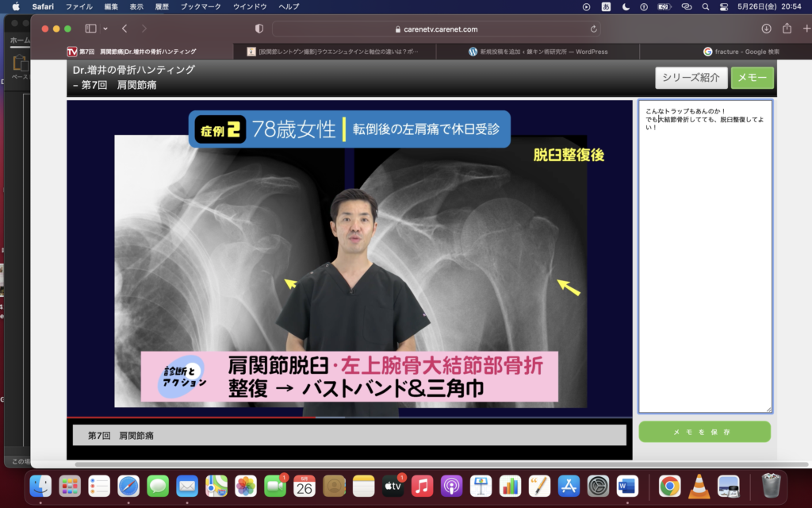Click the Share icon in Safari toolbar
Image resolution: width=812 pixels, height=508 pixels.
click(787, 29)
